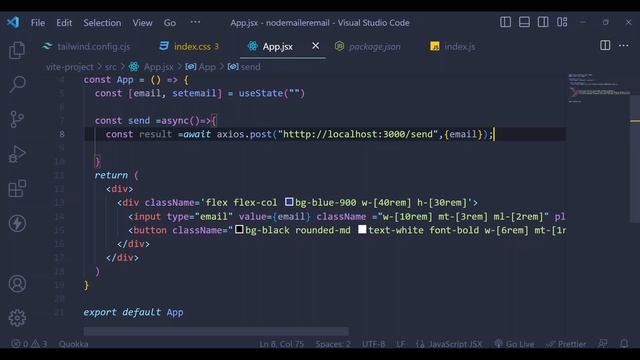Click vite-project in the breadcrumb
640x360 pixels.
(x=69, y=67)
